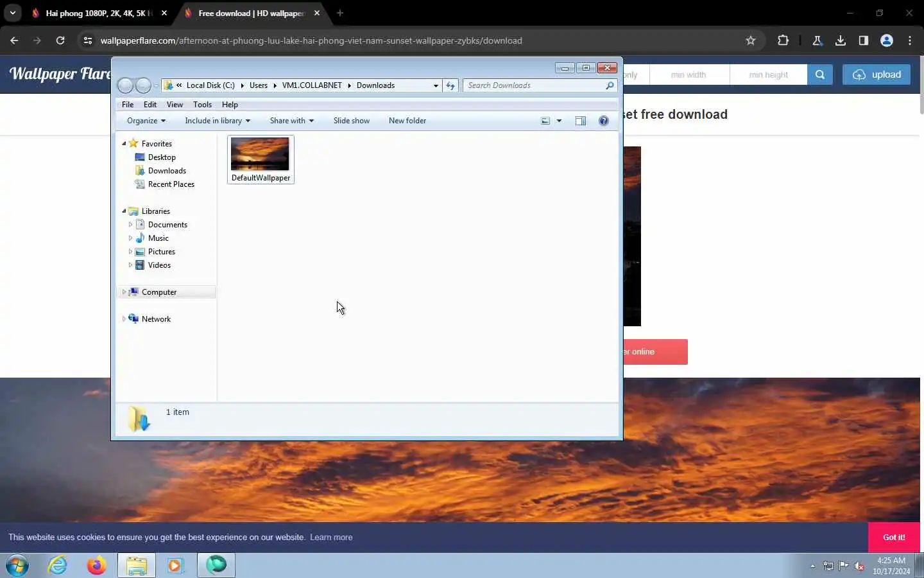The image size is (924, 578).
Task: Click VM1.COLLABNET in the breadcrumb
Action: [x=312, y=85]
